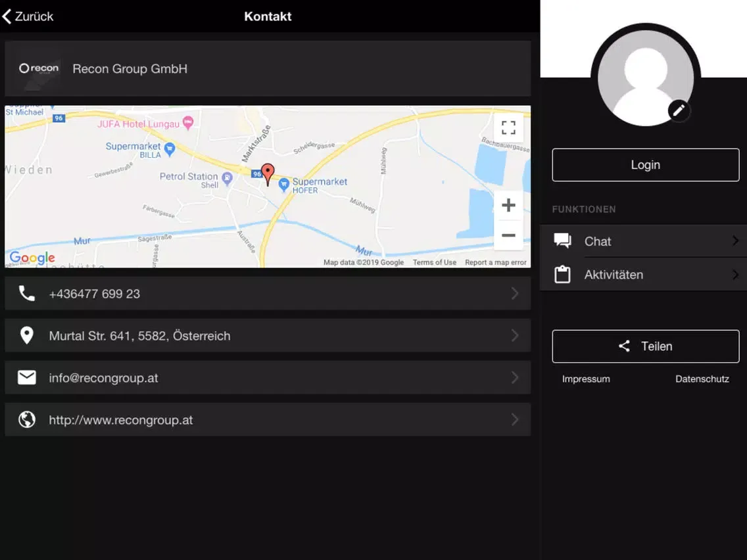Click the Map data ©2019 Google attribution
The width and height of the screenshot is (747, 560).
(364, 262)
